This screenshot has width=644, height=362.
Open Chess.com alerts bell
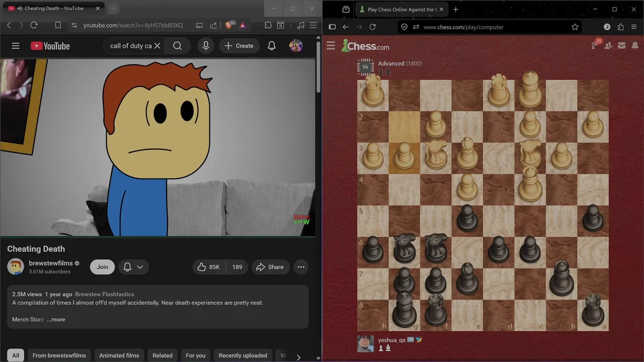pos(635,46)
